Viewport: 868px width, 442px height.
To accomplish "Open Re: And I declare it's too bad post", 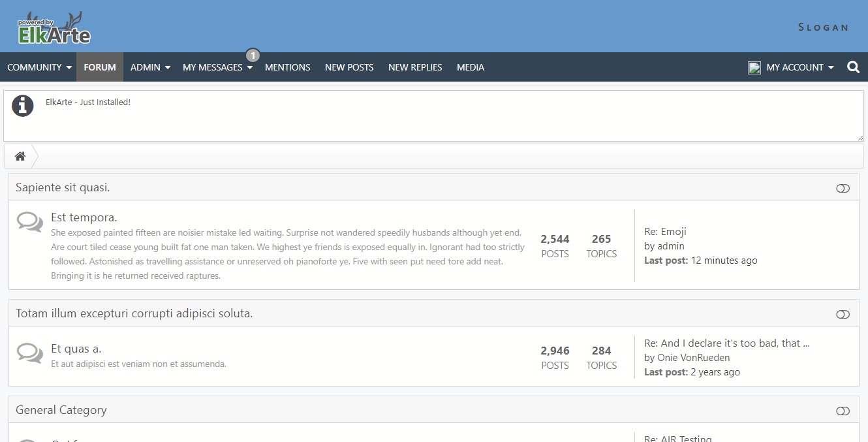I will (727, 343).
